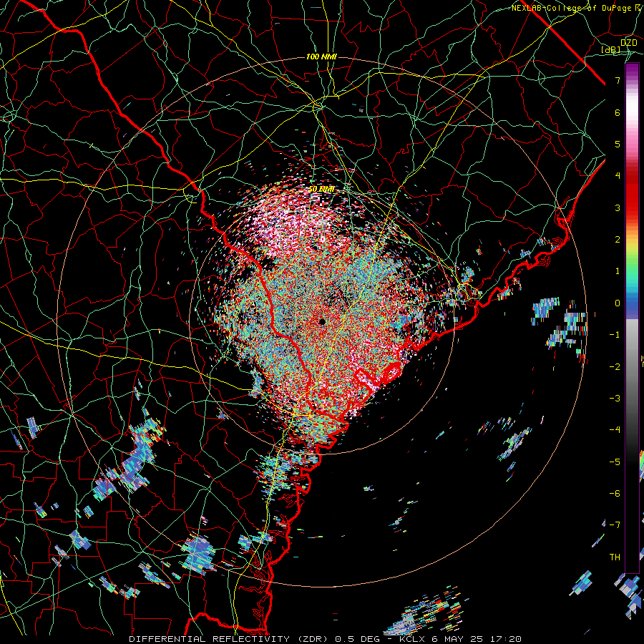Screen dimensions: 644x644
Task: Click the "DZD" legend title
Action: (x=629, y=43)
